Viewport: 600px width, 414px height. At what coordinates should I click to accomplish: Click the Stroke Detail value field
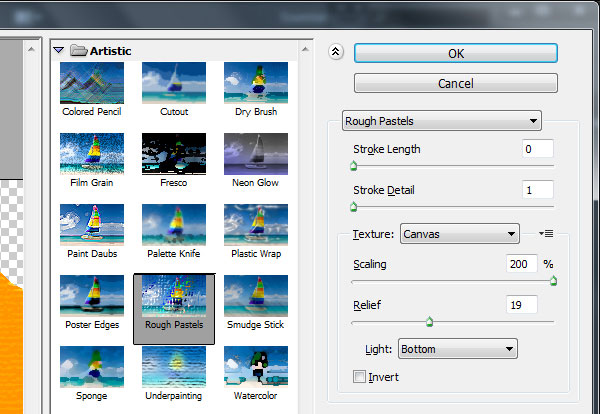point(537,190)
